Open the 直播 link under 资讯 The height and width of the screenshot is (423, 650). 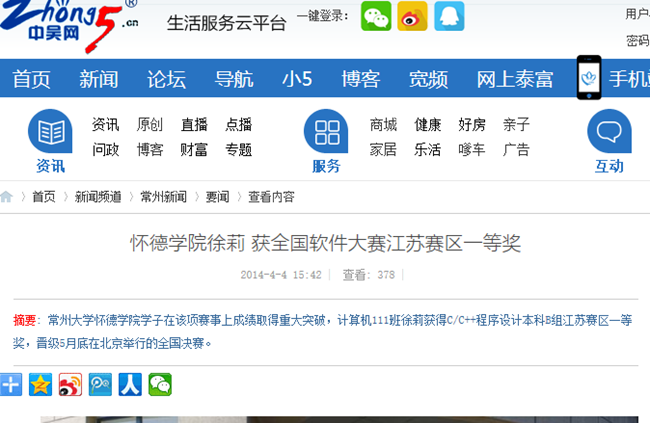tap(194, 125)
